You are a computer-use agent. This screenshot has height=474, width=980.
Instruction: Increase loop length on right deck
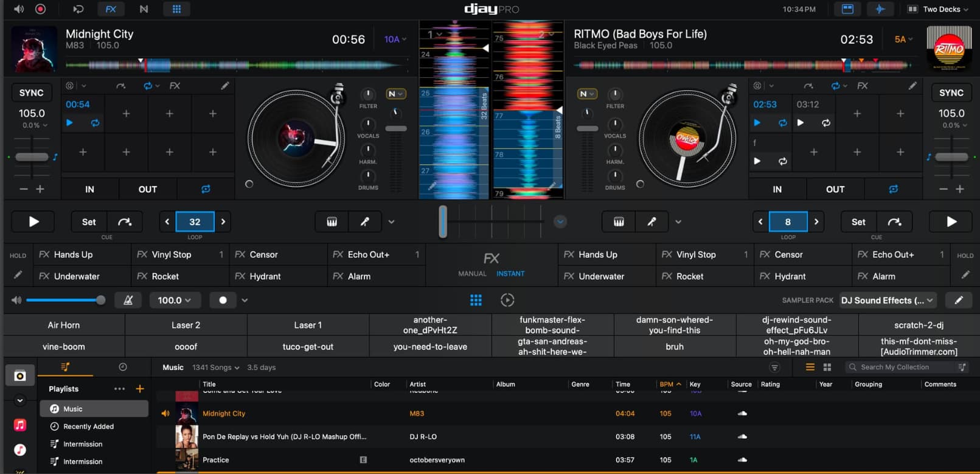[x=816, y=221]
